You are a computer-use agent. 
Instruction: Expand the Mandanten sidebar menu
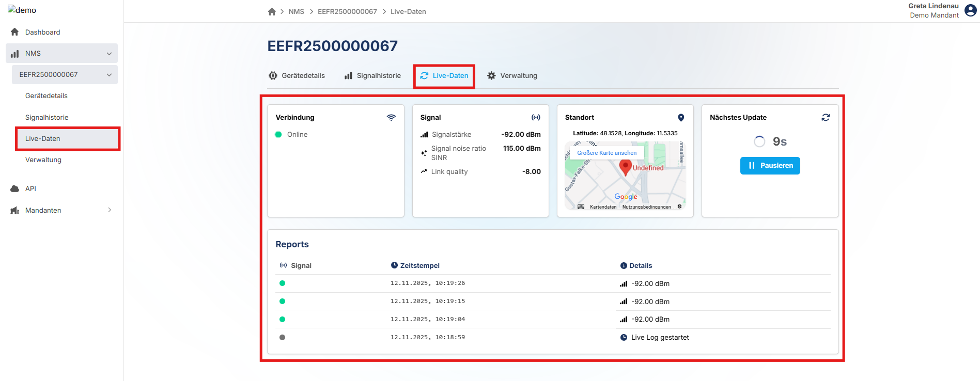click(x=109, y=210)
